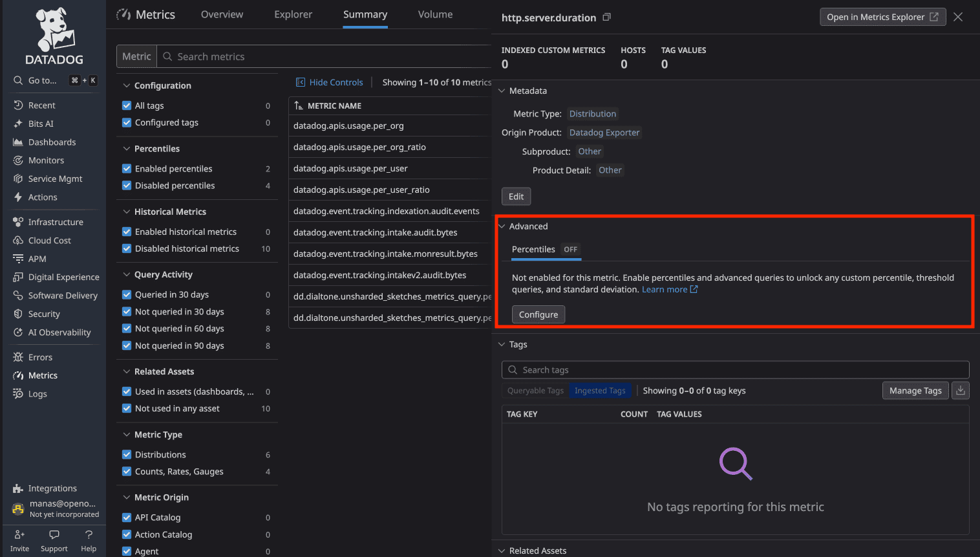Expand the Related Assets section

pos(502,551)
